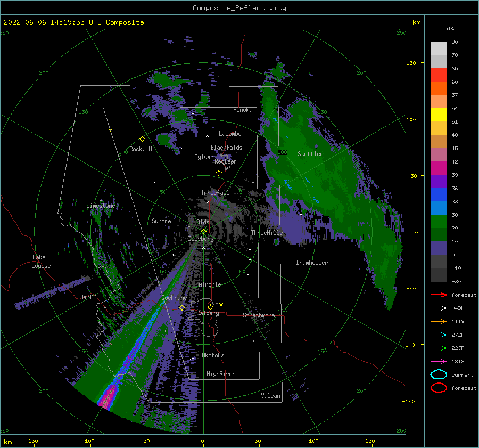Click the Sundre city label
This screenshot has width=479, height=448.
[161, 221]
